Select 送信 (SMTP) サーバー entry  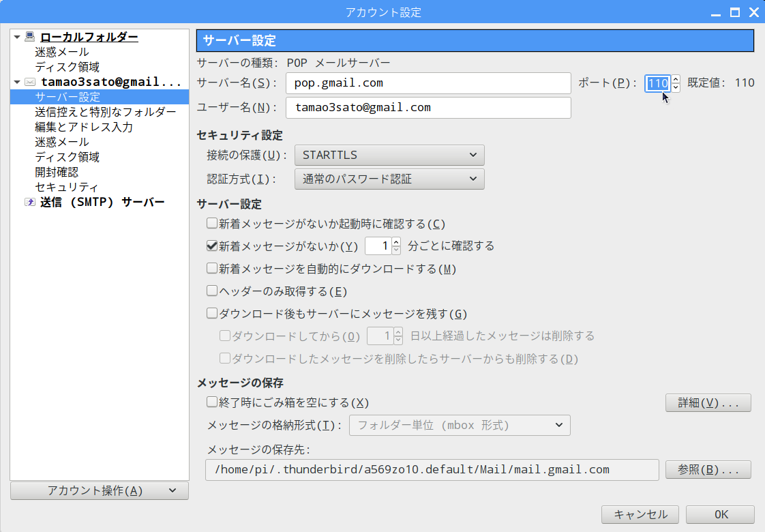click(102, 202)
